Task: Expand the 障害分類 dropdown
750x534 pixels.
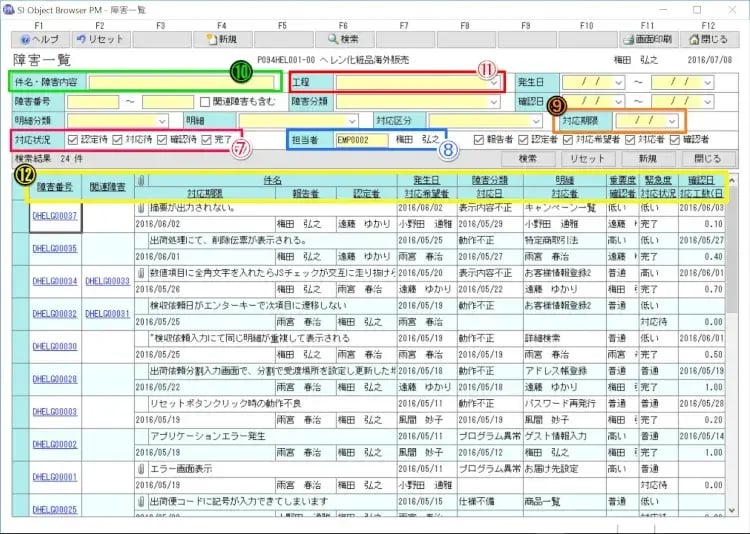Action: 495,101
